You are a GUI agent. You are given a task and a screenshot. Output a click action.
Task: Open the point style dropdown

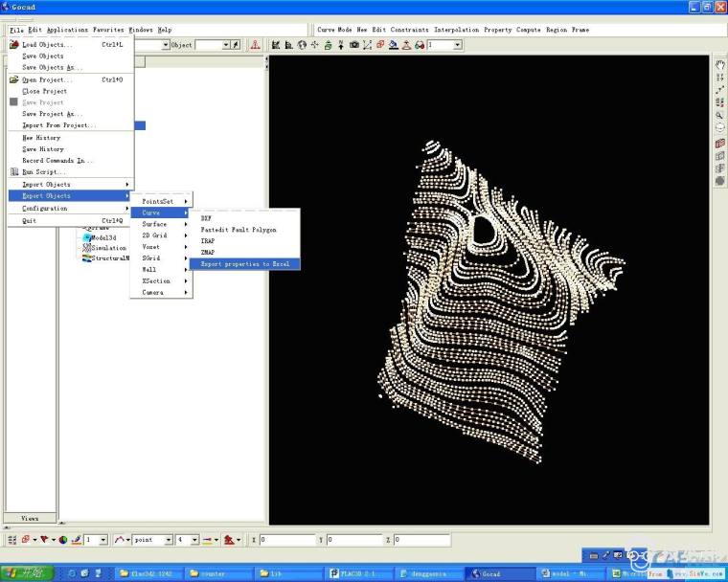[169, 540]
